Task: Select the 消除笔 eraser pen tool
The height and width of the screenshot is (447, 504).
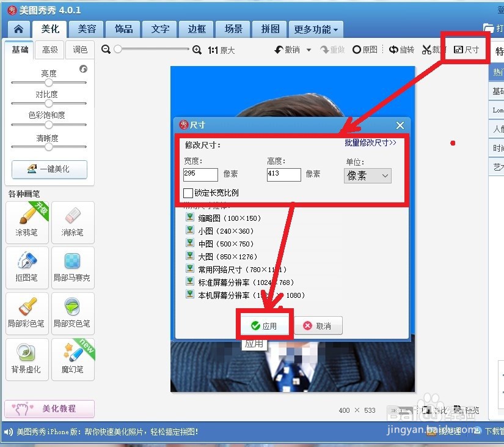Action: 73,222
